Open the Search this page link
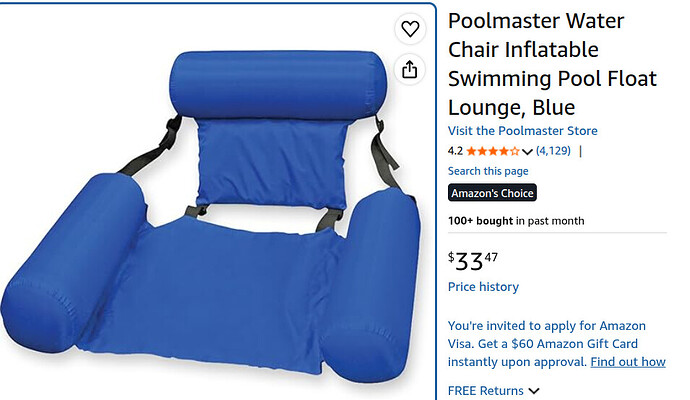Image resolution: width=690 pixels, height=400 pixels. point(488,171)
